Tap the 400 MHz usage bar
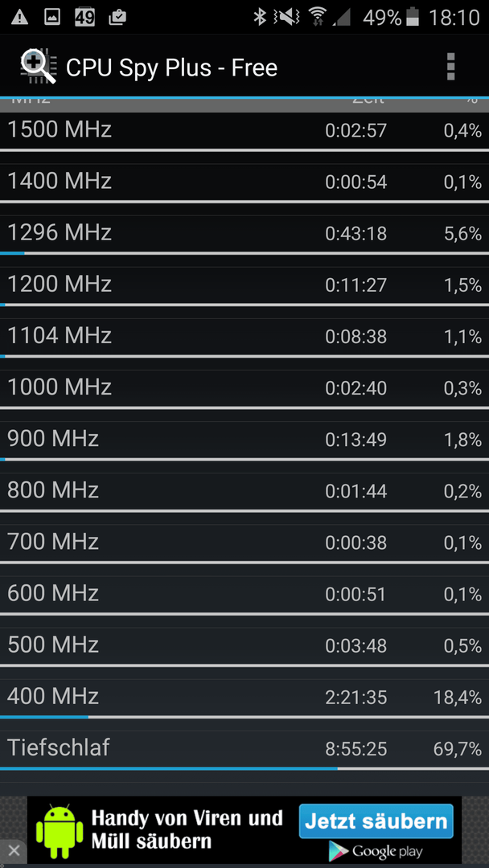Viewport: 489px width, 868px height. (244, 718)
